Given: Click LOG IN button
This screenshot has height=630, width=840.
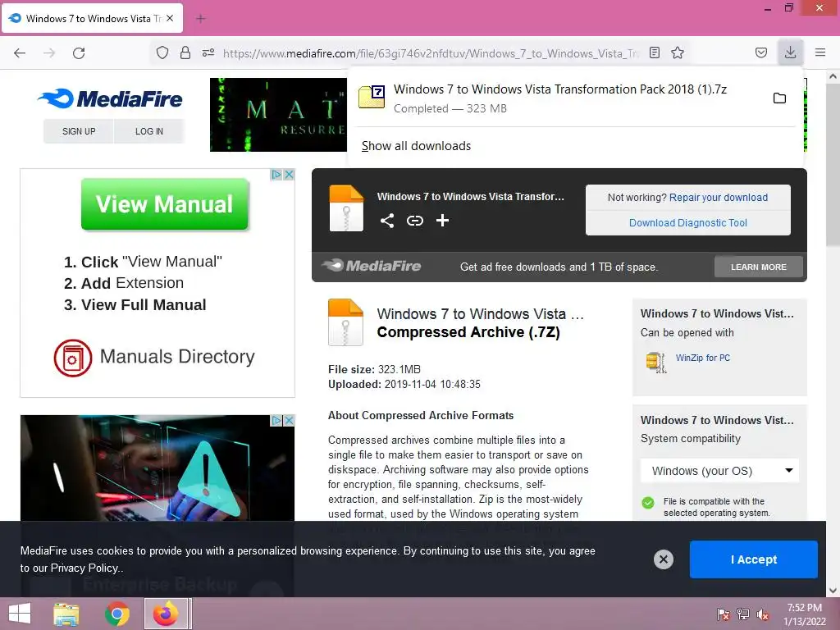Looking at the screenshot, I should click(x=149, y=131).
